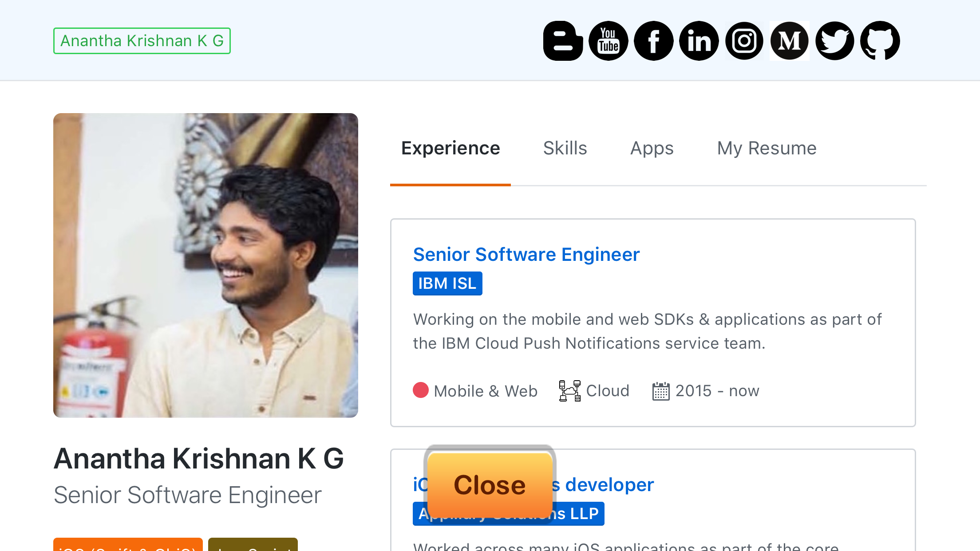
Task: Open the YouTube channel icon
Action: [x=608, y=41]
